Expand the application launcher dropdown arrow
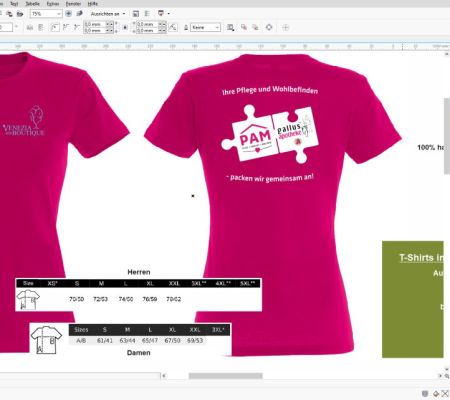 (x=169, y=14)
